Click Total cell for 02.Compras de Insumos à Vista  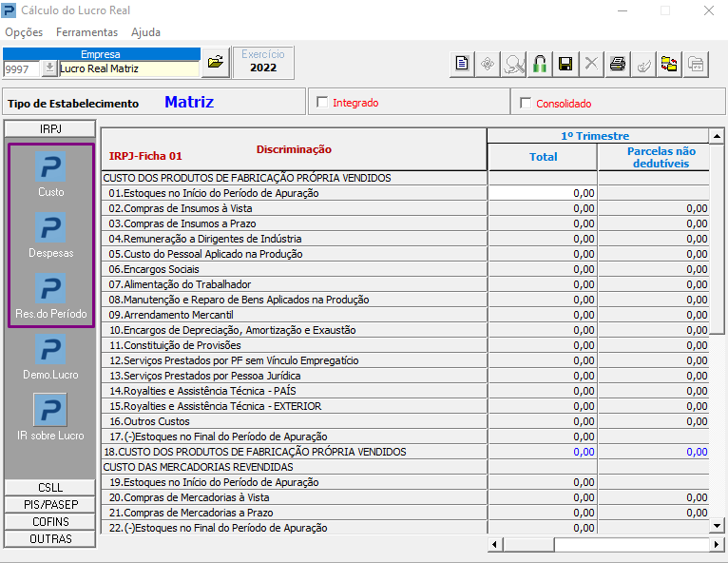click(x=543, y=208)
